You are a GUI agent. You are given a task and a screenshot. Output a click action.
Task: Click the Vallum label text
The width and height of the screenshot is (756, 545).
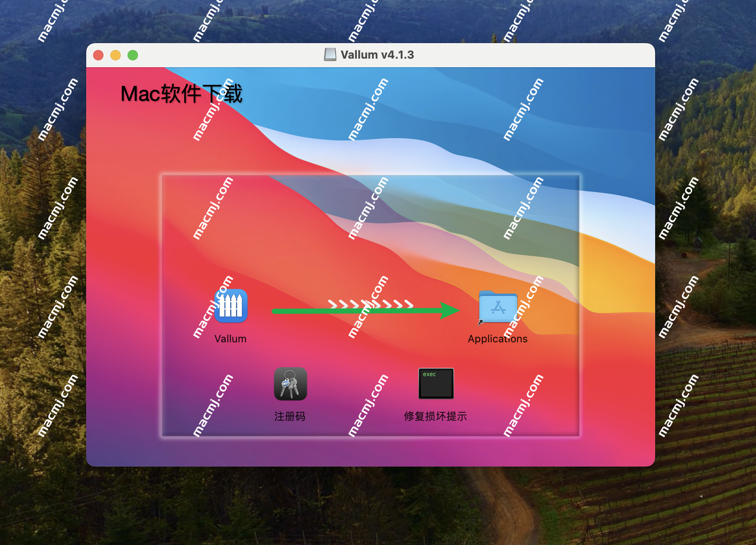pos(231,339)
